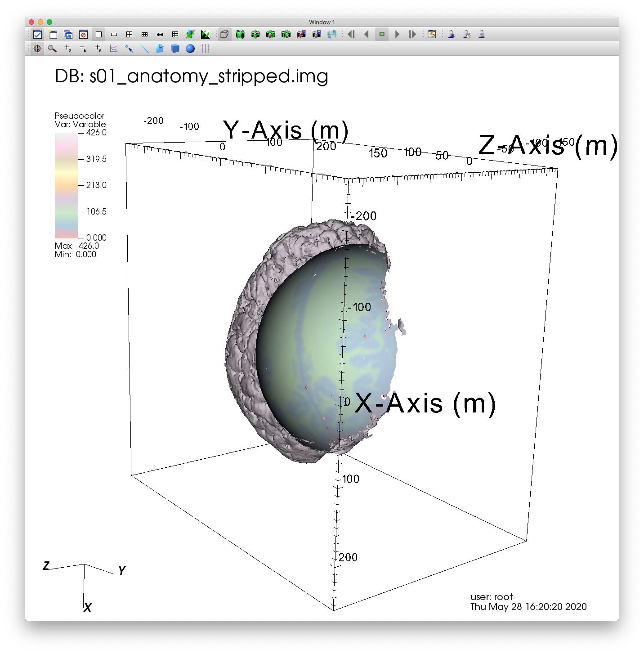Click the 'Y-Axis (m)' axis title
Viewport: 644px width, 654px height.
coord(286,131)
